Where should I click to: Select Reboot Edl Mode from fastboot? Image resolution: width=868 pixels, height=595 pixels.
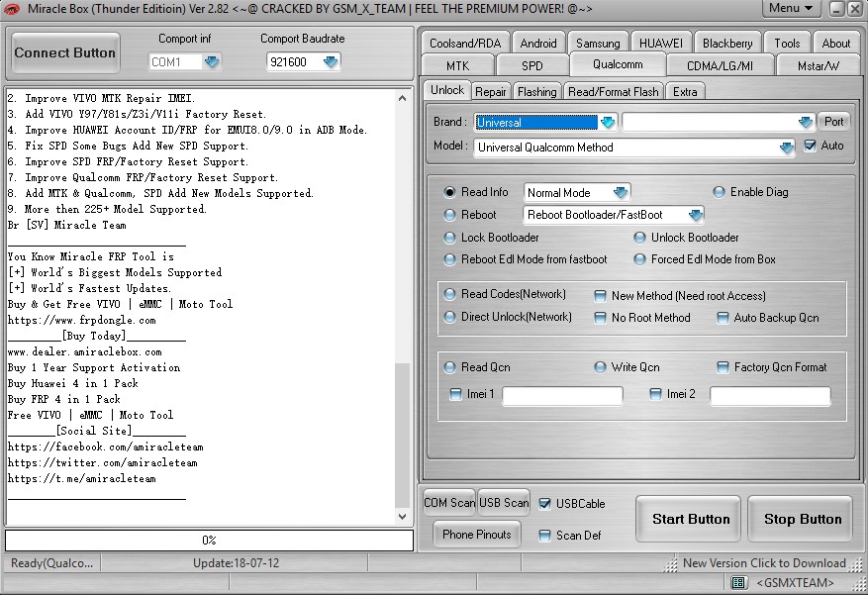click(450, 259)
